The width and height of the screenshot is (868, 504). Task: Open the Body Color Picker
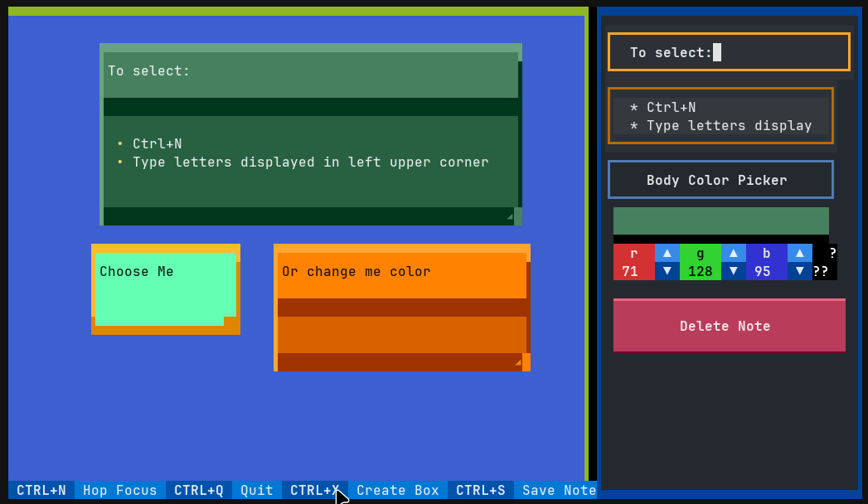(720, 179)
